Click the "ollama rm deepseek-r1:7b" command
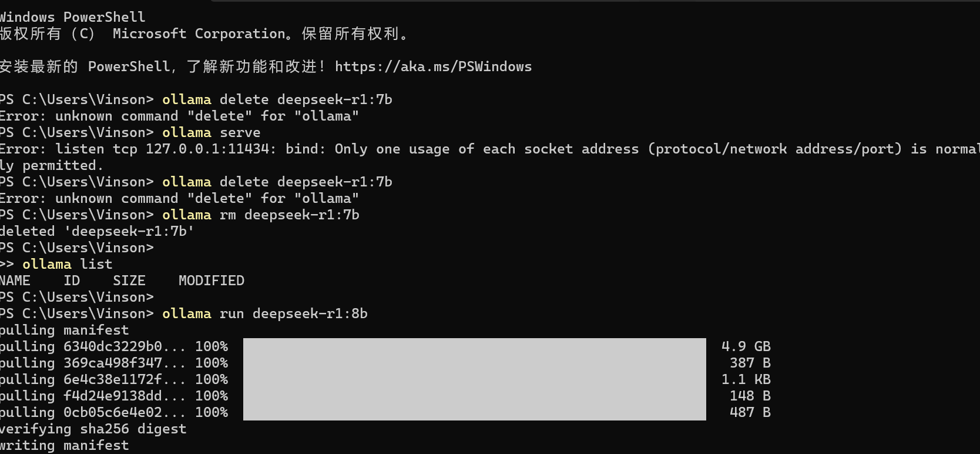This screenshot has width=980, height=454. click(x=260, y=215)
